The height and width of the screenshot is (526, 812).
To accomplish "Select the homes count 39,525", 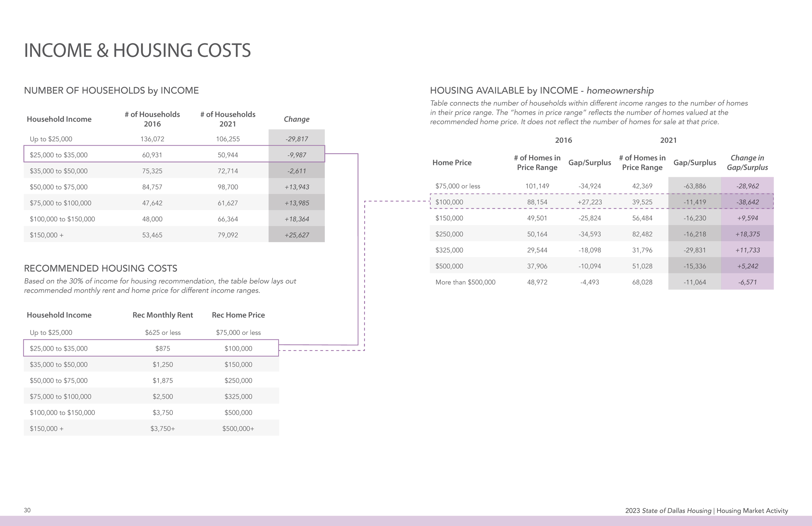I will (x=642, y=202).
